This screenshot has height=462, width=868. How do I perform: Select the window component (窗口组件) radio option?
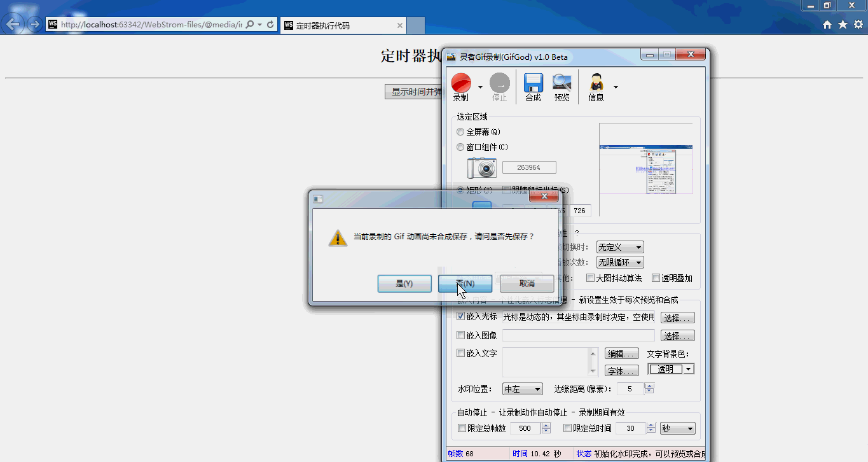(460, 147)
